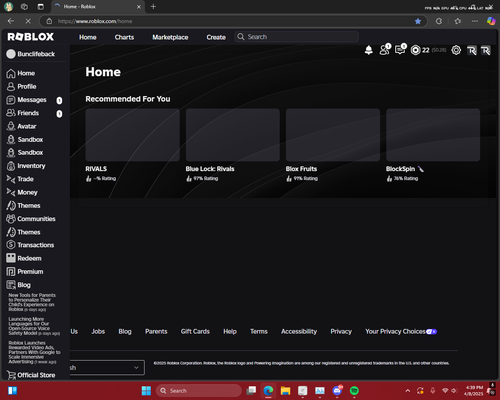Open the Windows Start menu
Screen dimensions: 500x400
[146, 391]
